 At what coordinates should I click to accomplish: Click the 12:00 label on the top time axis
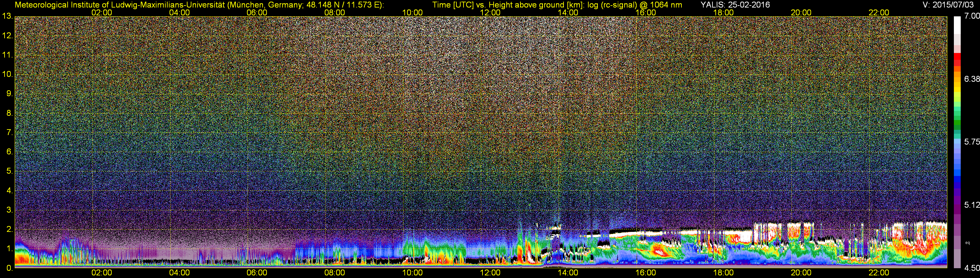click(x=490, y=12)
